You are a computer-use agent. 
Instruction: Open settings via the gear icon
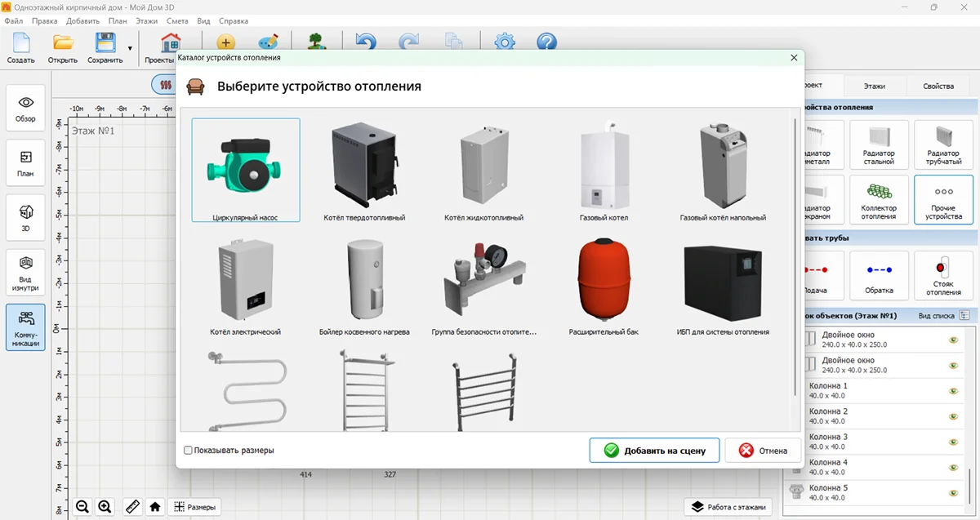point(505,42)
